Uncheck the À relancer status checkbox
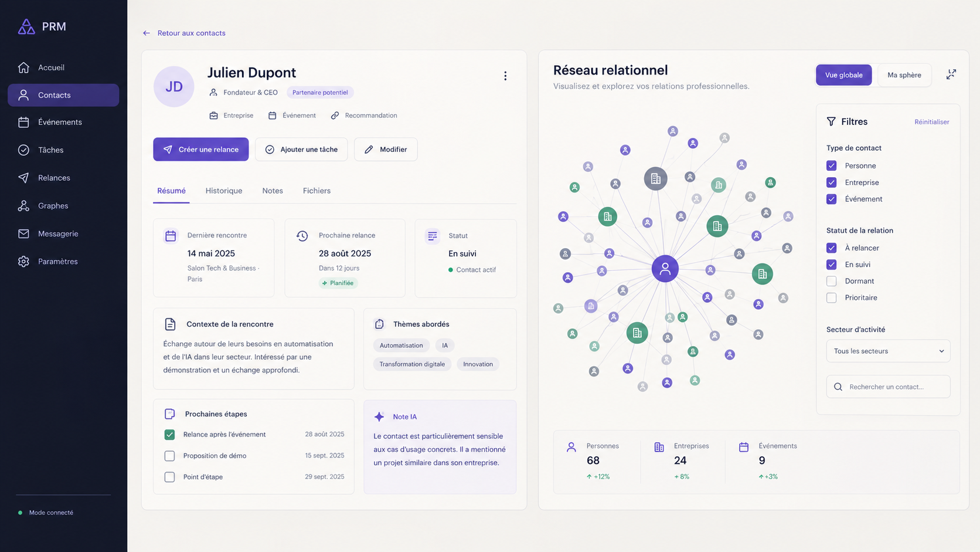The width and height of the screenshot is (980, 552). tap(831, 248)
